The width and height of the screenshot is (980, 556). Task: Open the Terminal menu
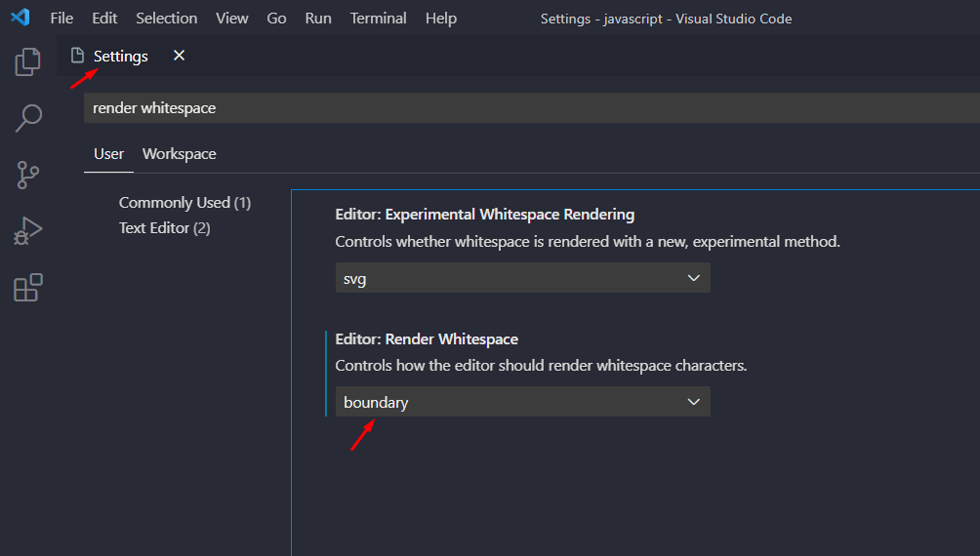[x=379, y=19]
